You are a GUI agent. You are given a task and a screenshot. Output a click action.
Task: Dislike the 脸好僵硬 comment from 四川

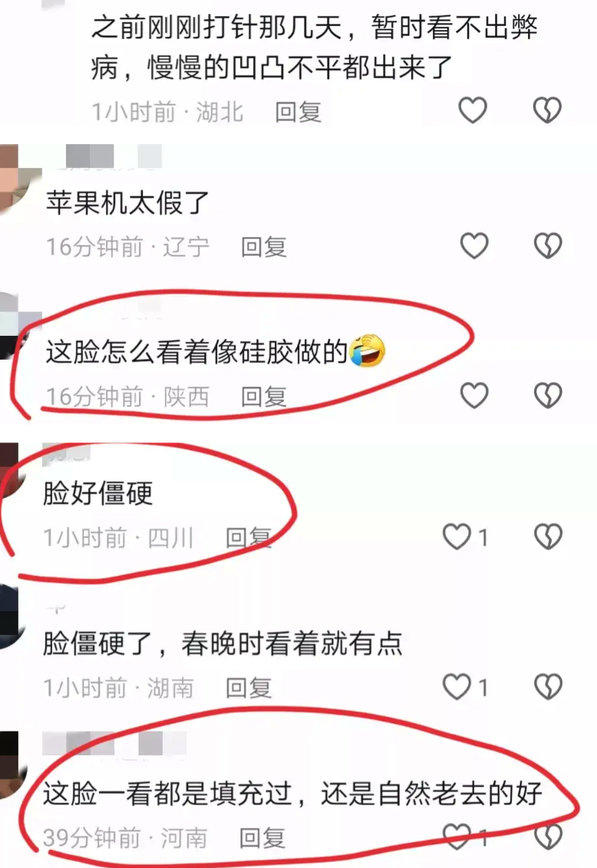(x=548, y=537)
